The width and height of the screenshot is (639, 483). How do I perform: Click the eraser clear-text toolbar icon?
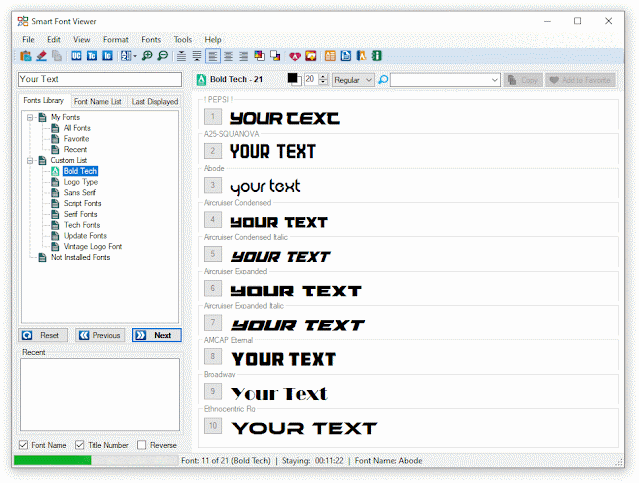tap(41, 56)
